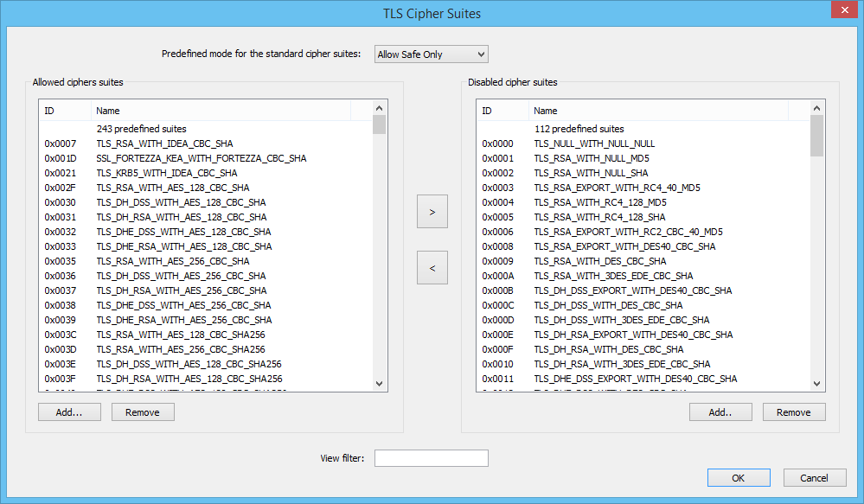Select TLS_RSA_EXPORT_WITH_DES40_CBC_SHA row
Image resolution: width=864 pixels, height=504 pixels.
coord(643,246)
